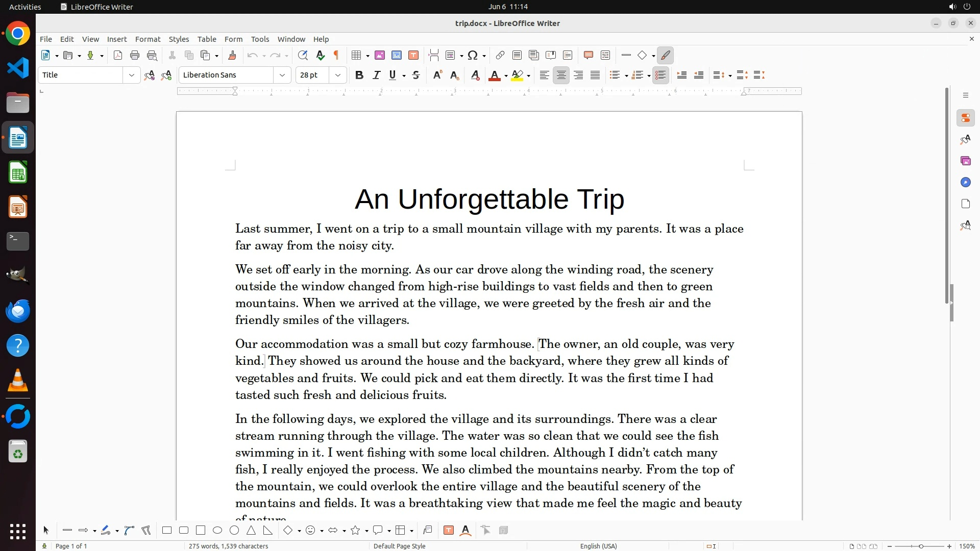Select the Ellipse drawing shape
The height and width of the screenshot is (551, 980).
(217, 531)
